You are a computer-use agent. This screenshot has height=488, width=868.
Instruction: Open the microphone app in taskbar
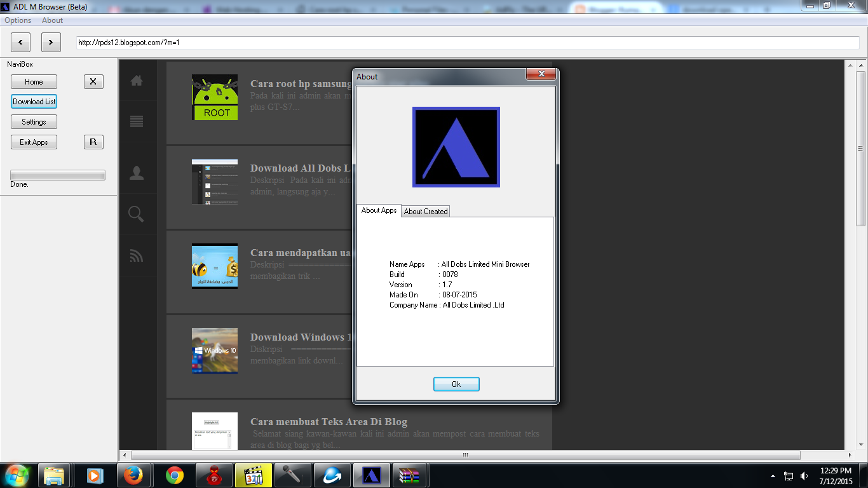pyautogui.click(x=292, y=475)
